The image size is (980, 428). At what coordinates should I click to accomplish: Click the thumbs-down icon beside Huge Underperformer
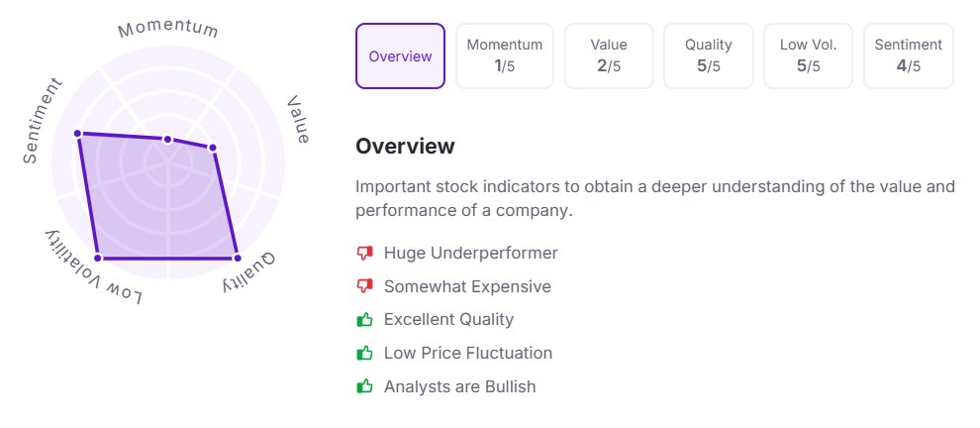coord(364,254)
